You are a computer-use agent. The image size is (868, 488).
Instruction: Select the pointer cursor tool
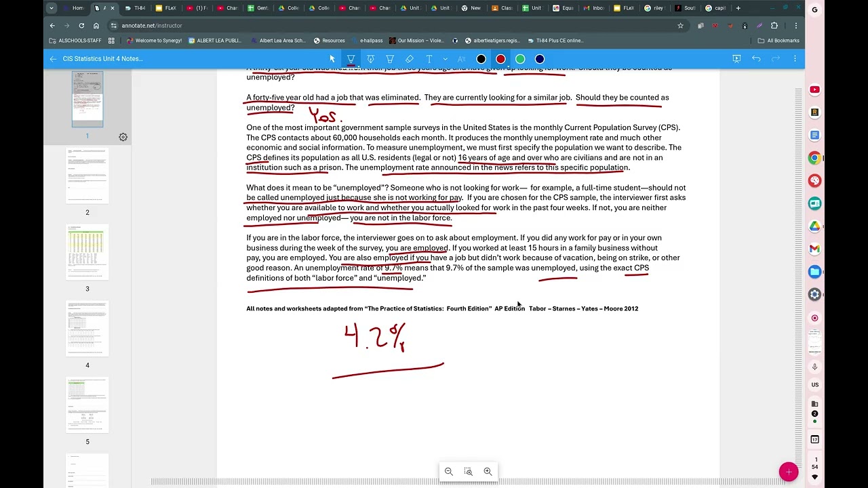pyautogui.click(x=332, y=59)
